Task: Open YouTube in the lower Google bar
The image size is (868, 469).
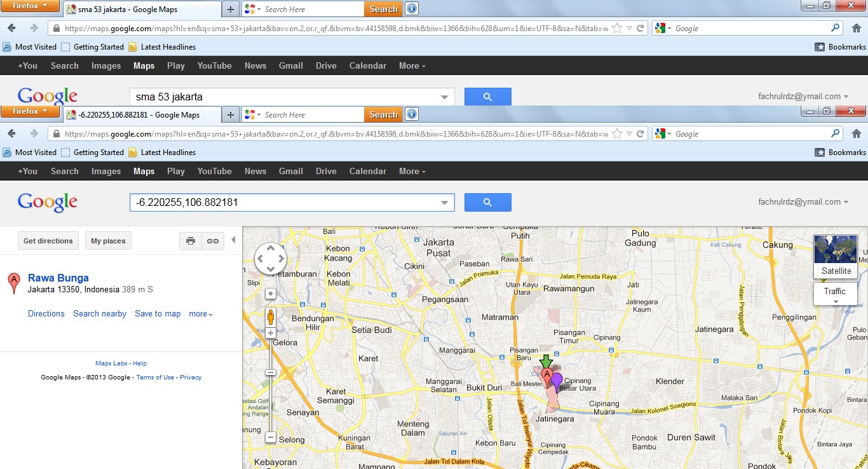Action: [214, 171]
